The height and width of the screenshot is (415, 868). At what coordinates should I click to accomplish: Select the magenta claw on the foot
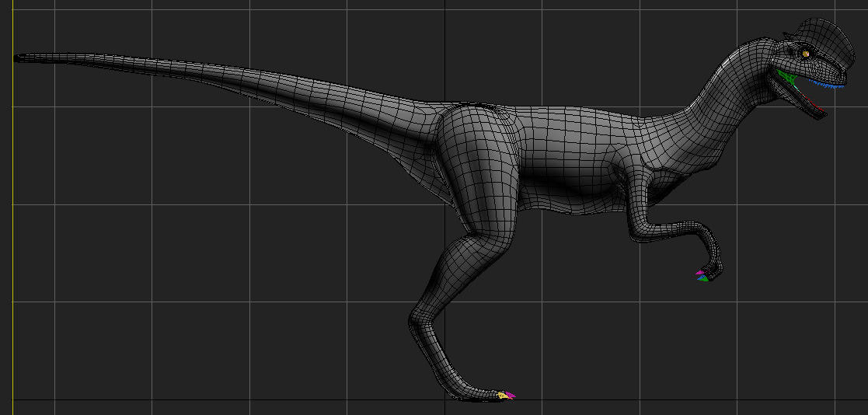pyautogui.click(x=511, y=396)
